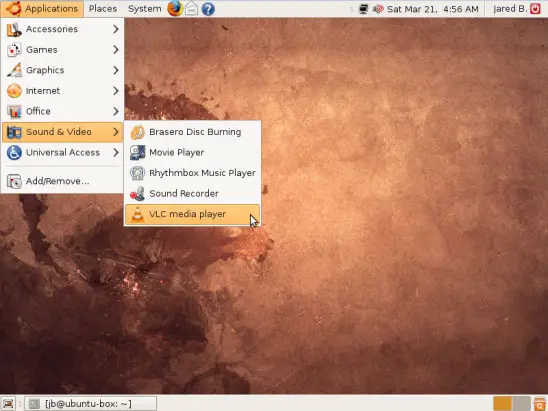This screenshot has height=411, width=548.
Task: Click the Add/Remove package icon
Action: point(14,181)
